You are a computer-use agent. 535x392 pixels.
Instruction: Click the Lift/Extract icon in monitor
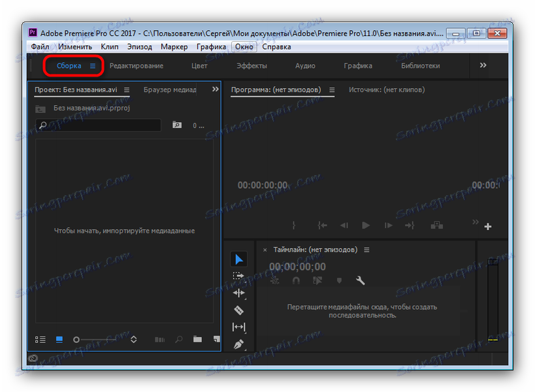(436, 225)
